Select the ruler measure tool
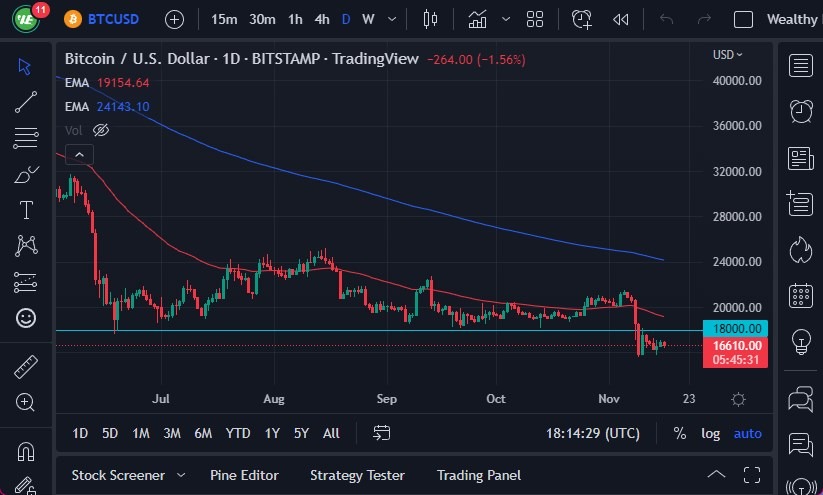This screenshot has width=823, height=495. click(x=26, y=367)
